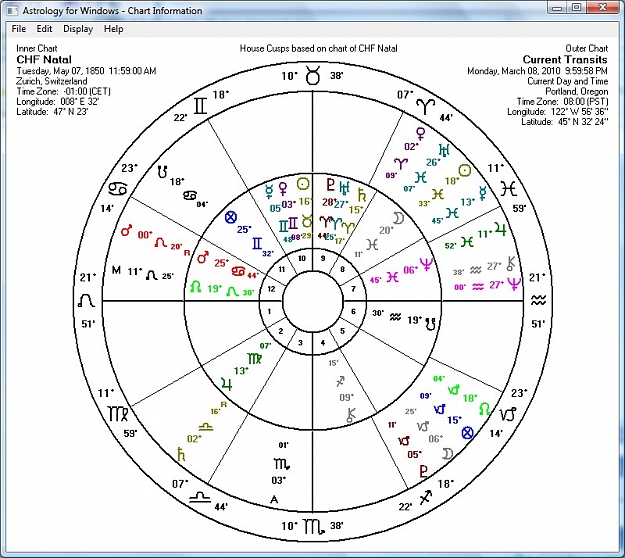Select natal Chiron glyph at 09° Sagittarius
This screenshot has height=558, width=625.
coord(351,415)
